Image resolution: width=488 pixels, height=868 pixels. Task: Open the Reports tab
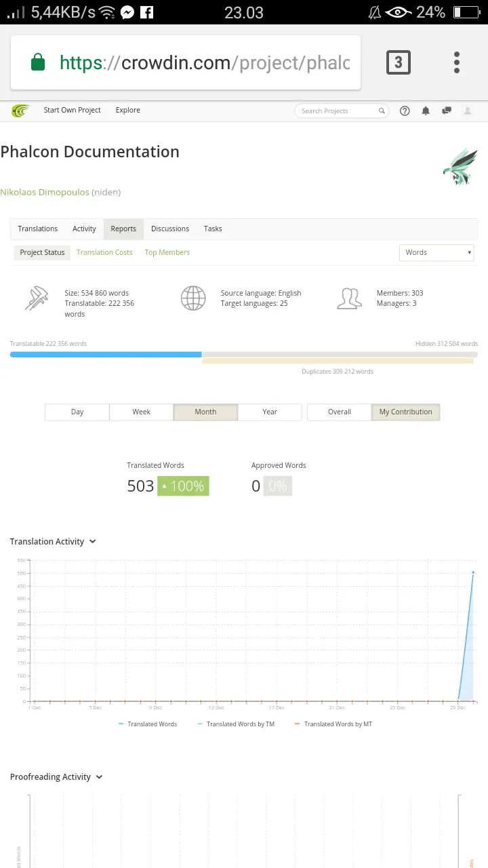(123, 229)
